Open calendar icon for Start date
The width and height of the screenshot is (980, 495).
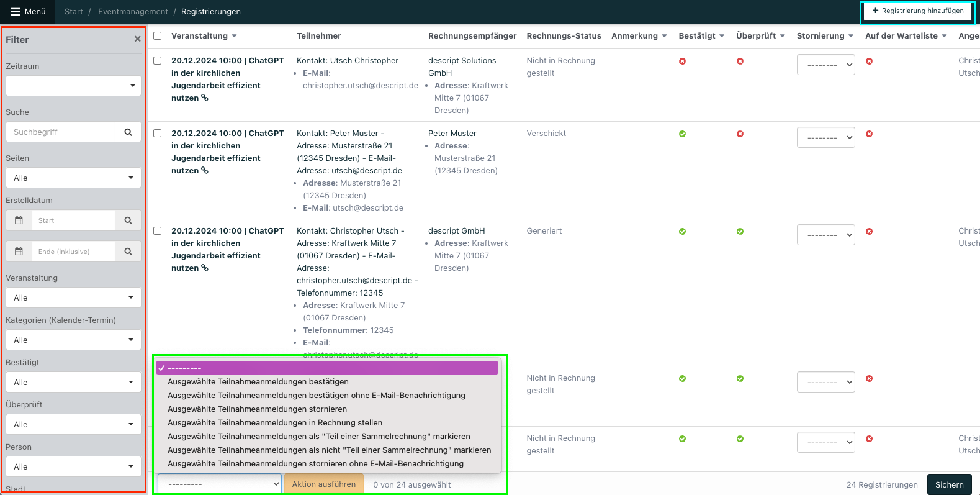[19, 220]
